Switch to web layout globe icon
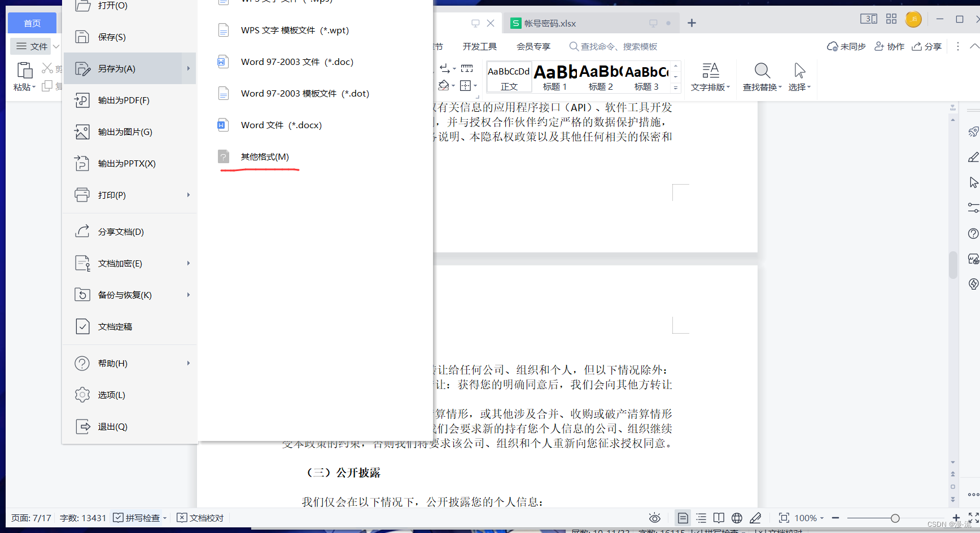 (737, 518)
